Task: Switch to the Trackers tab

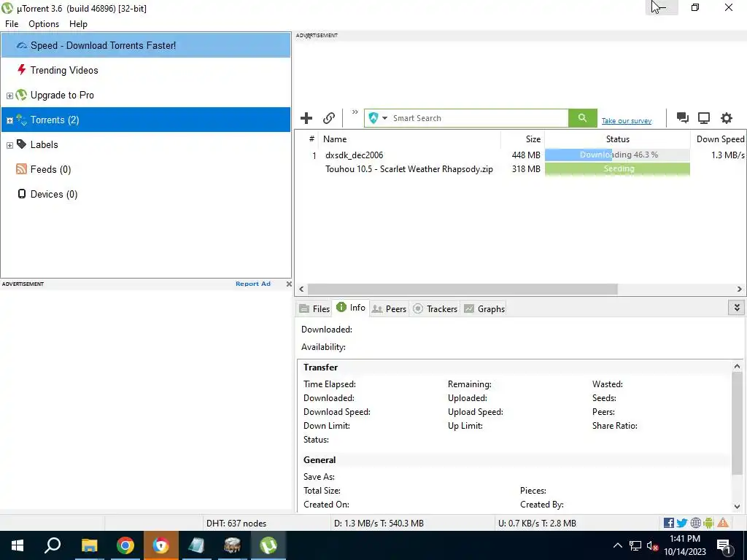Action: pyautogui.click(x=435, y=309)
